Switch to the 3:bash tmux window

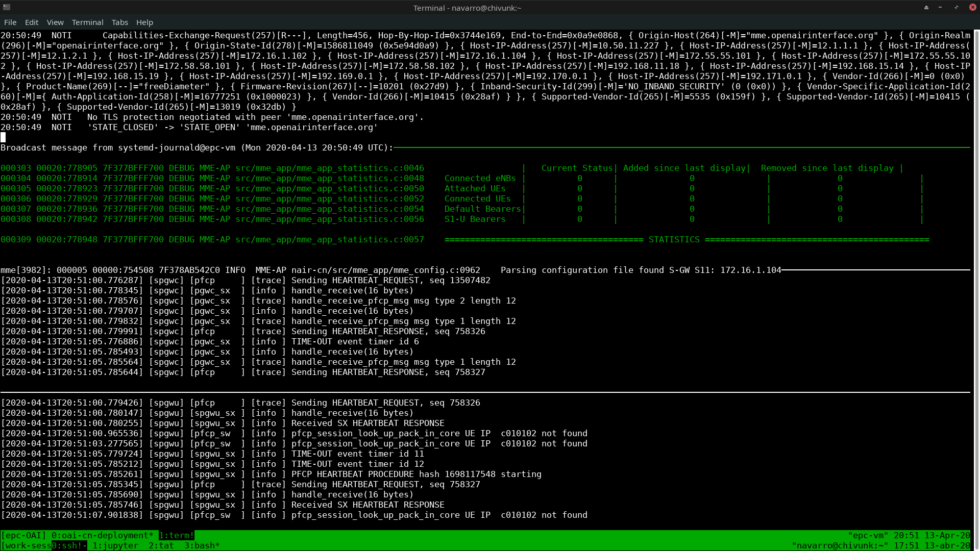click(202, 545)
